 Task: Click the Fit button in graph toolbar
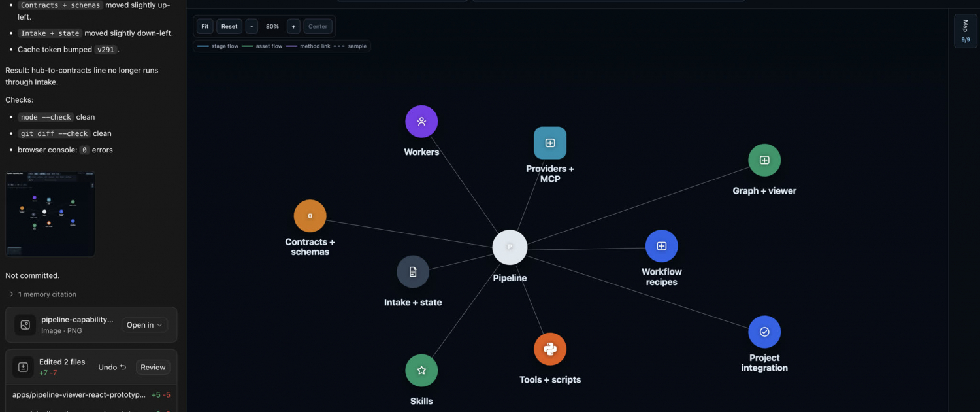[205, 27]
